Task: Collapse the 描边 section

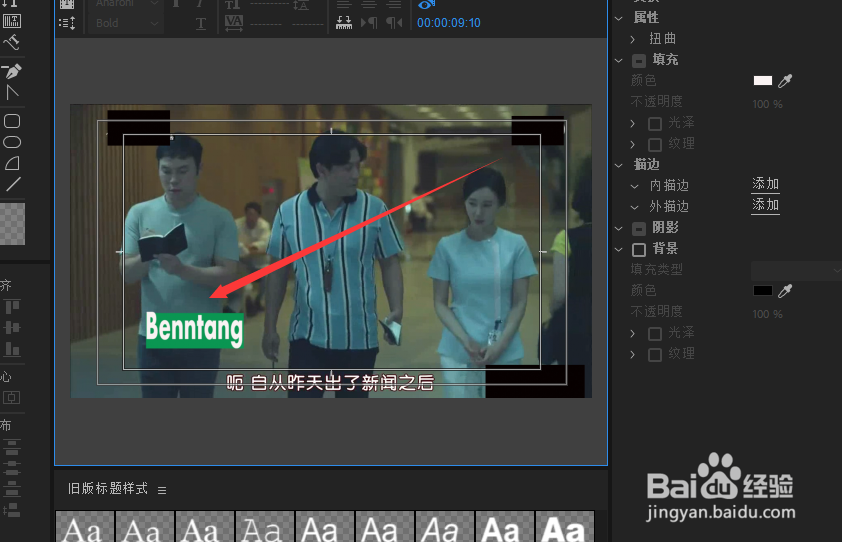Action: point(619,165)
